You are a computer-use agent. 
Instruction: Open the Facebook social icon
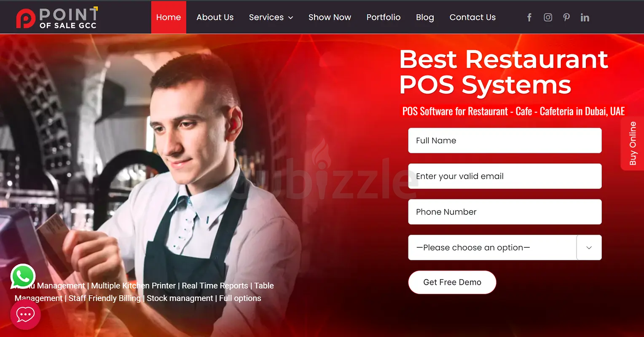[529, 17]
